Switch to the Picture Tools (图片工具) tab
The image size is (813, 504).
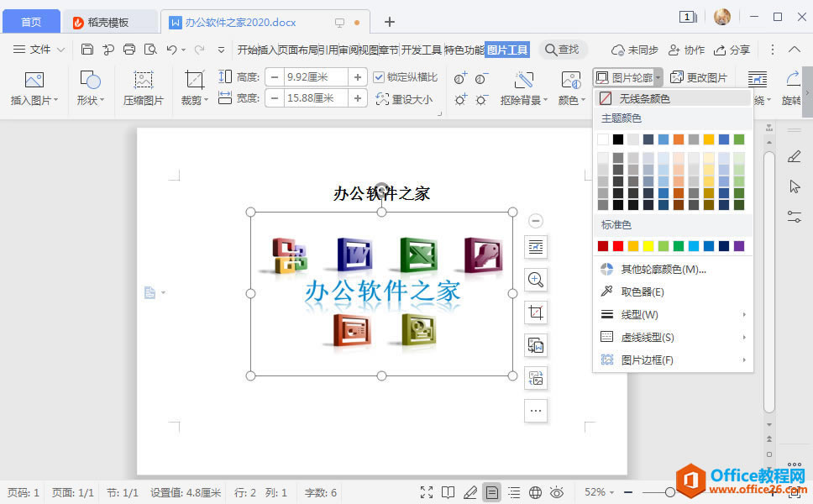(x=507, y=50)
